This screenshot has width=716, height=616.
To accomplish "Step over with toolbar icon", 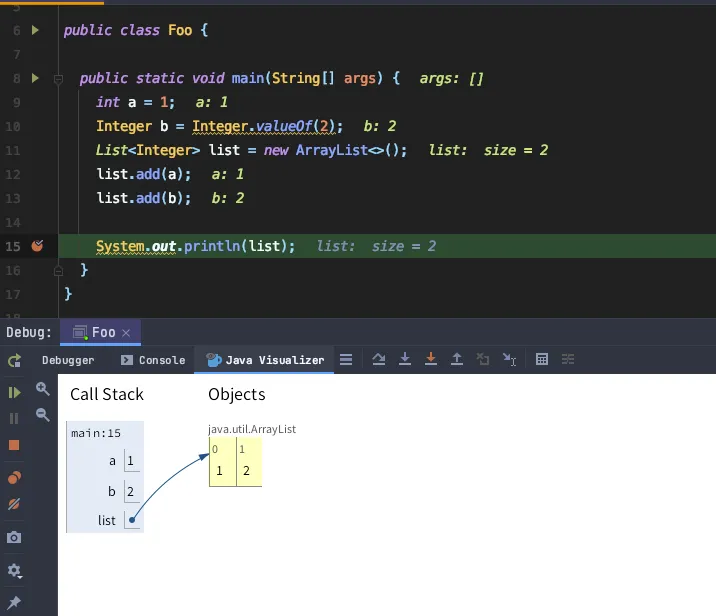I will [379, 359].
